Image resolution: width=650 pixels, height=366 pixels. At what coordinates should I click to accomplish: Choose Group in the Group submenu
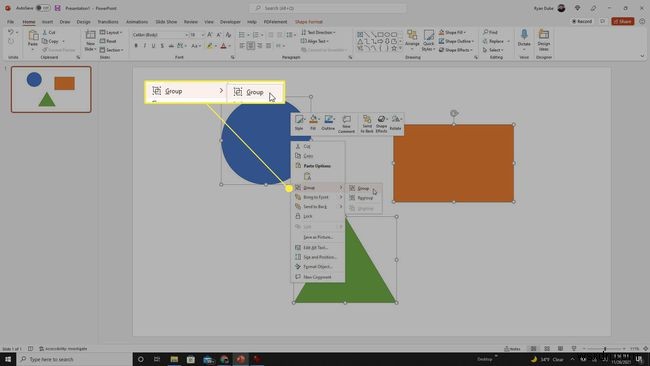tap(364, 188)
